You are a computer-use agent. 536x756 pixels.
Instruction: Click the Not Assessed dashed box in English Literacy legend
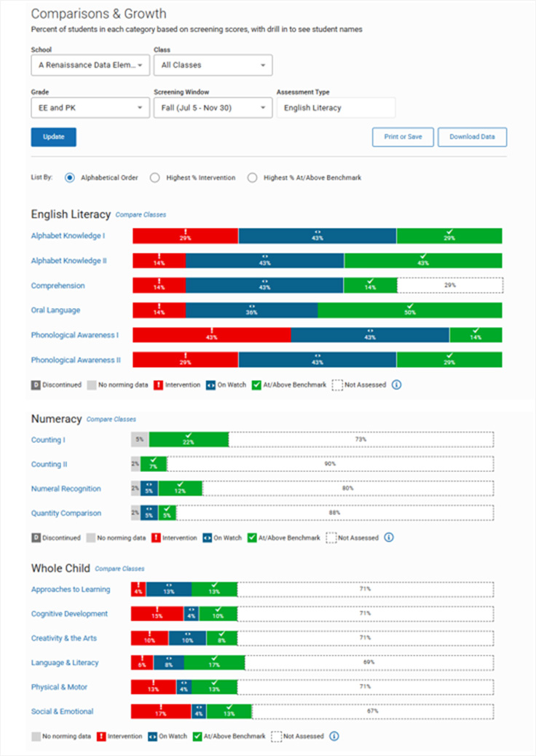(x=337, y=385)
